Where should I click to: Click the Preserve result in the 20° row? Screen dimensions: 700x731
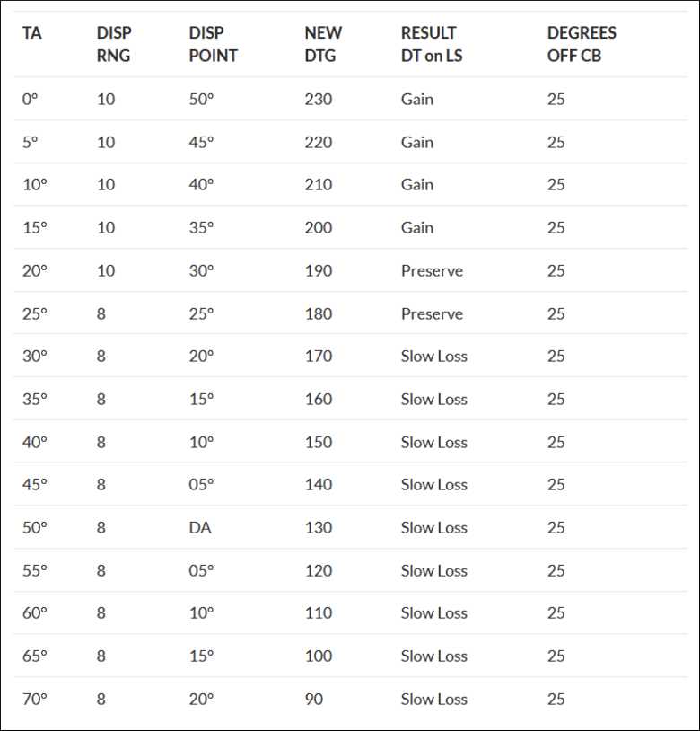(432, 270)
